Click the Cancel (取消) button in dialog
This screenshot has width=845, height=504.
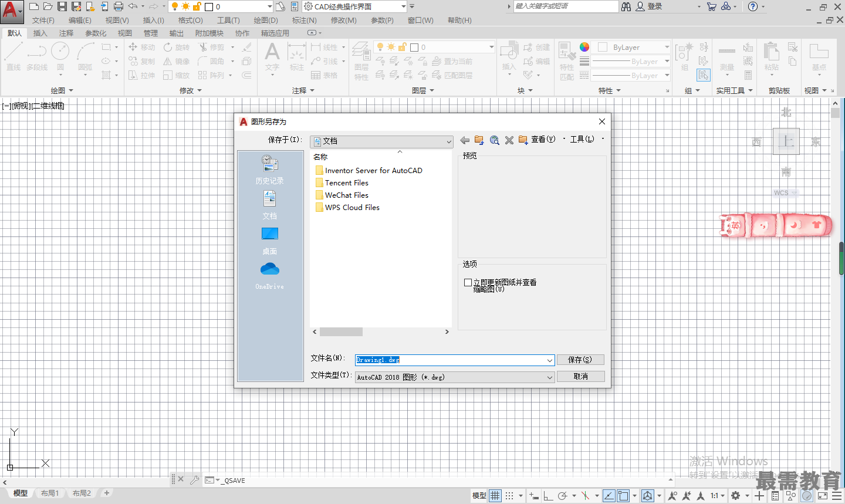tap(580, 376)
